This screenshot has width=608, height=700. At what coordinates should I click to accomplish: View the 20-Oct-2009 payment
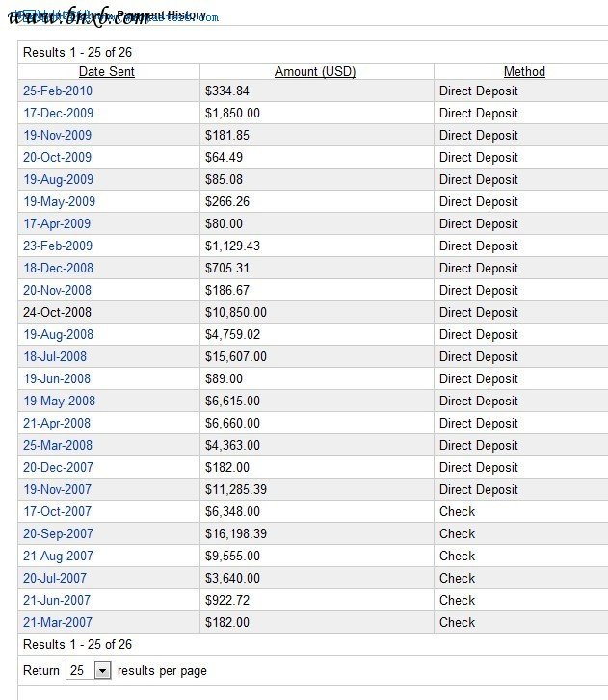pos(58,157)
